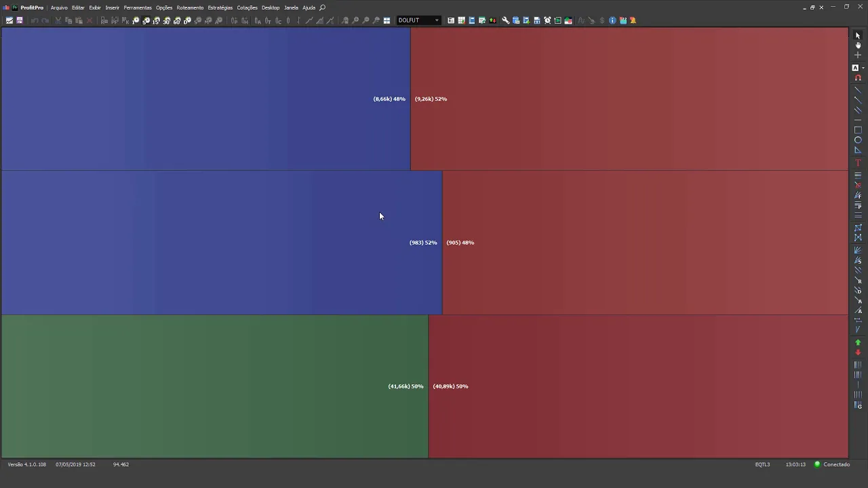Select the 5-minute timeframe icon
This screenshot has height=488, width=868.
[146, 20]
